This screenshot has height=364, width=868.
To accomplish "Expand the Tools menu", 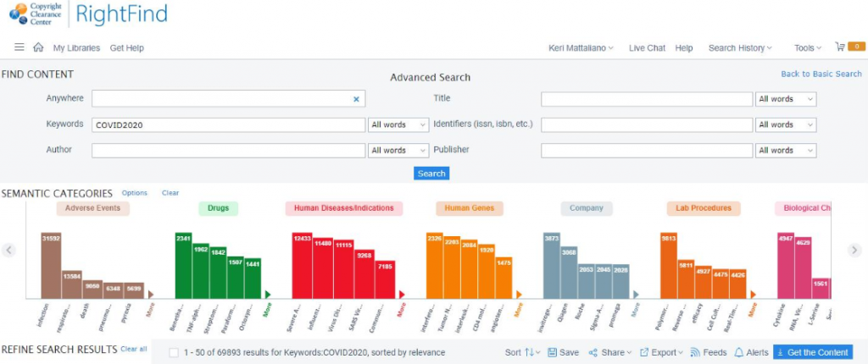I will 808,47.
